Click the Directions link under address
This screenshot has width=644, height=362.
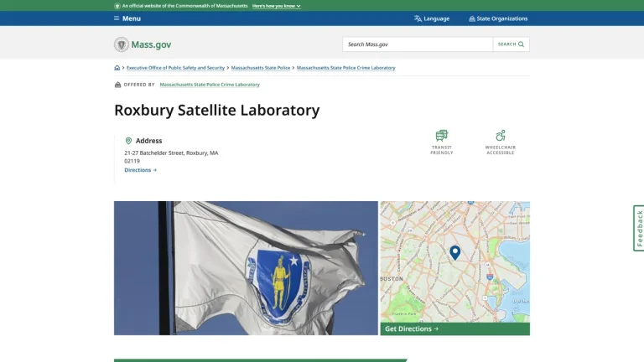pos(141,170)
